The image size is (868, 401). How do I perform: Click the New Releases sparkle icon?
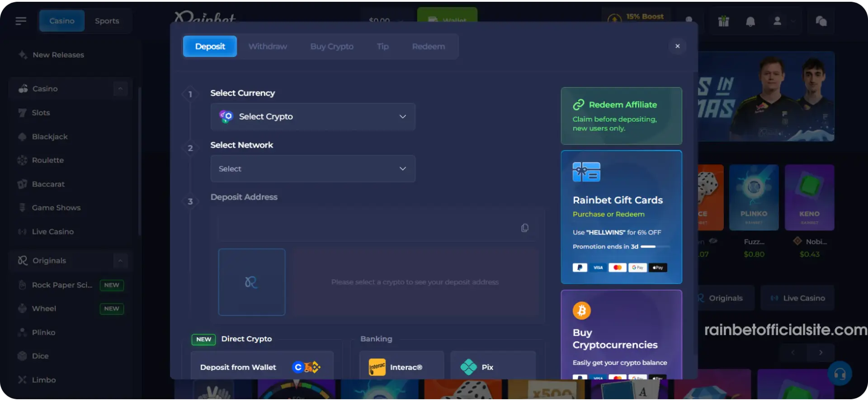[23, 55]
